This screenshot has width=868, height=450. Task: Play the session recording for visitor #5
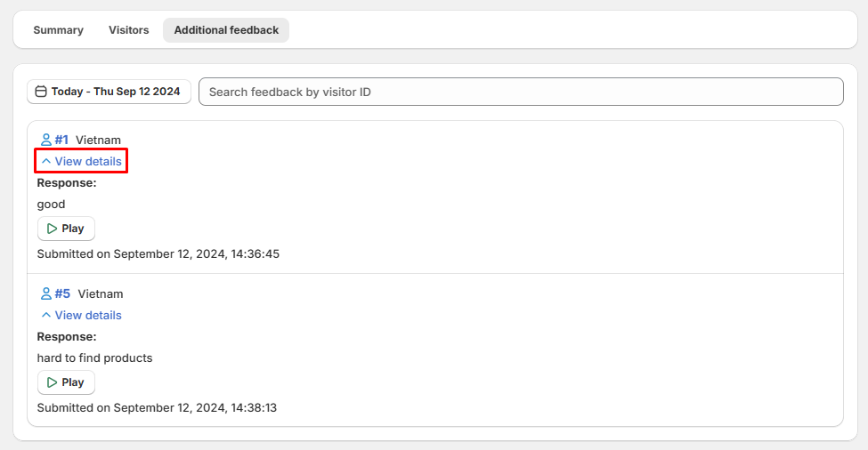coord(66,382)
